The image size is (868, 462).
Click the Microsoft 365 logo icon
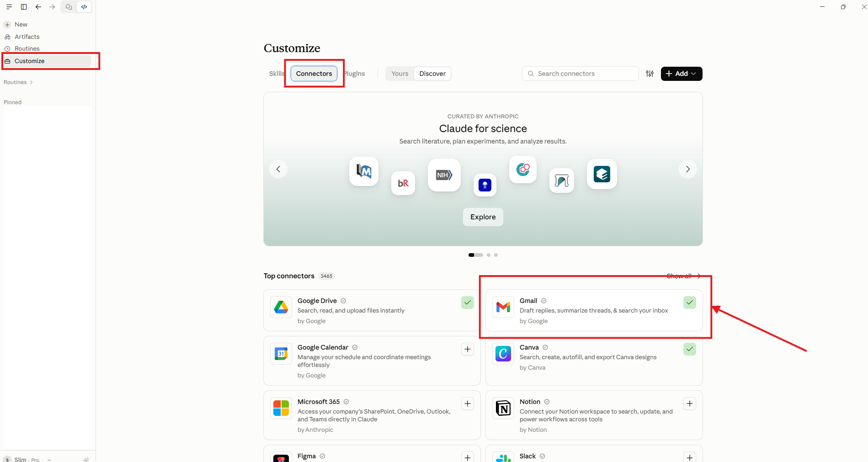click(x=281, y=408)
